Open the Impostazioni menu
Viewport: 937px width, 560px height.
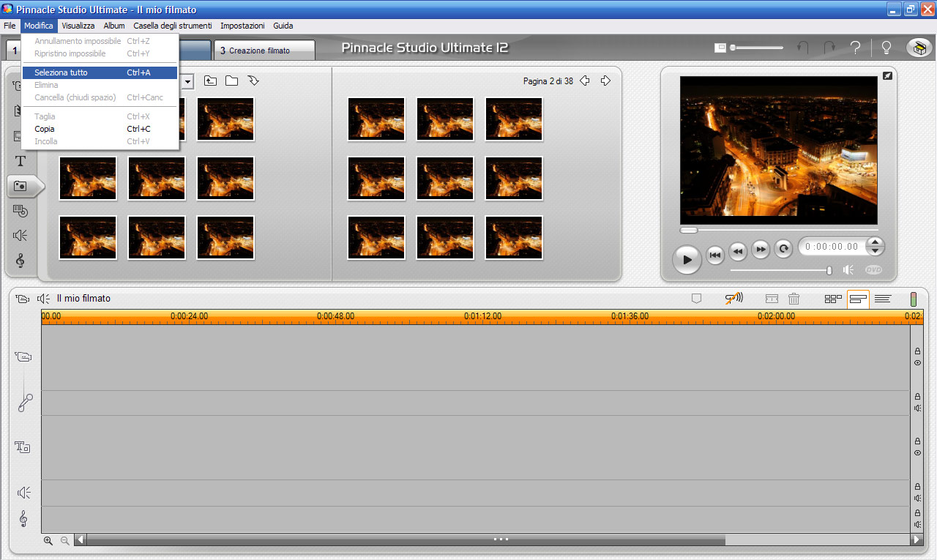tap(242, 26)
